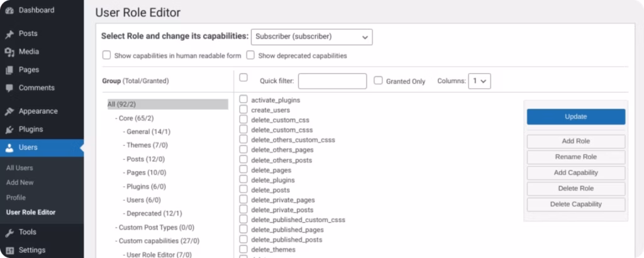This screenshot has height=258, width=644.
Task: Open the Select Role dropdown showing Subscriber
Action: coord(312,36)
